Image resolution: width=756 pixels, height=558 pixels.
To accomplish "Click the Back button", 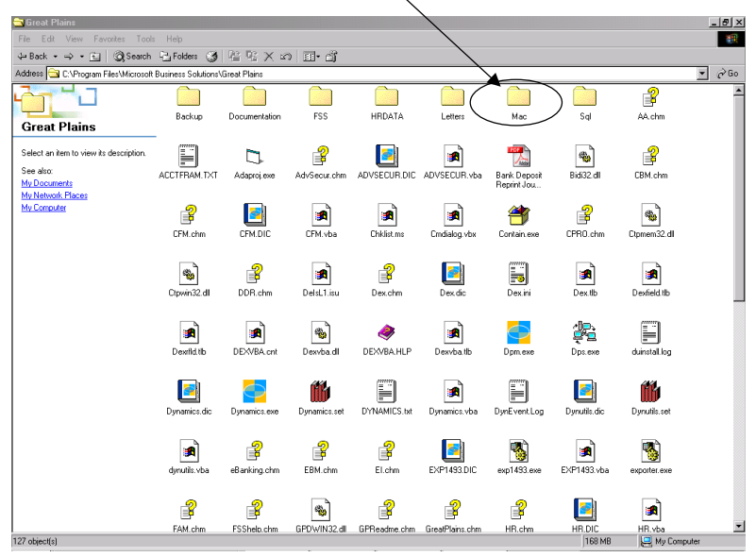I will [32, 57].
